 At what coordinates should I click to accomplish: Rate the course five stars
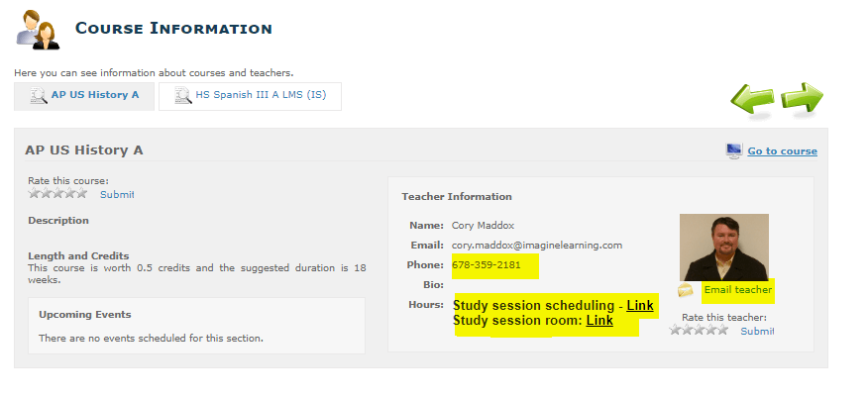tap(82, 193)
